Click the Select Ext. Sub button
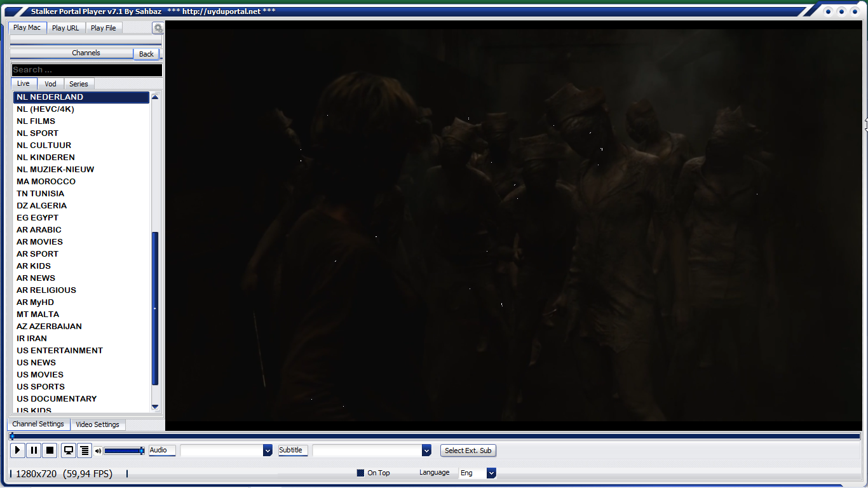Viewport: 868px width, 488px height. pyautogui.click(x=468, y=451)
